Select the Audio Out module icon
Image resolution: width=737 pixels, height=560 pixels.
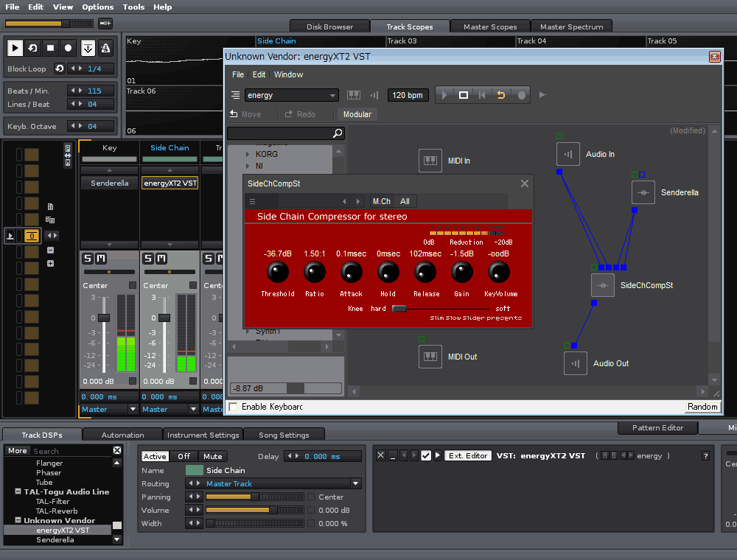pos(576,363)
